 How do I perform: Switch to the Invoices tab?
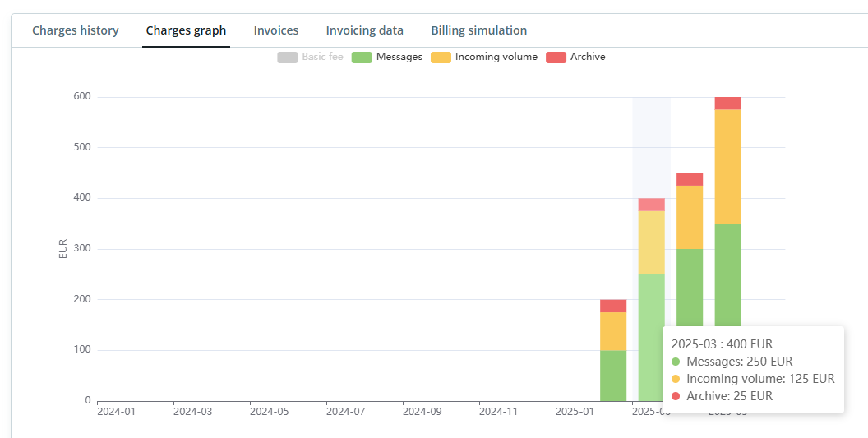(276, 30)
